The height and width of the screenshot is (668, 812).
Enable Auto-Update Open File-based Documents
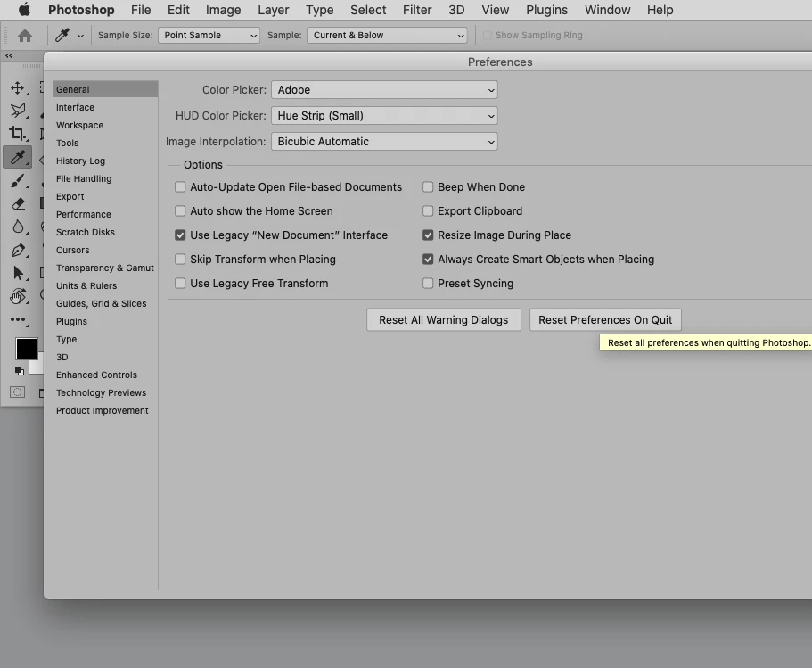pos(180,187)
